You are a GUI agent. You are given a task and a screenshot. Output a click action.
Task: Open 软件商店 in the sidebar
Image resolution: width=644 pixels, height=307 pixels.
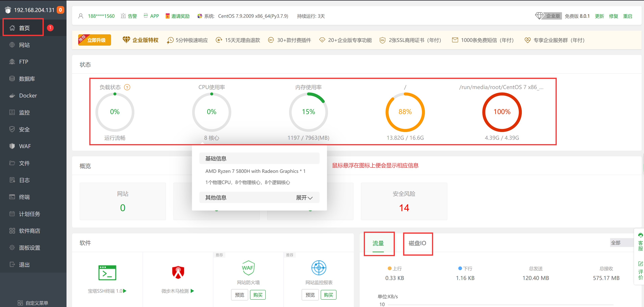29,231
